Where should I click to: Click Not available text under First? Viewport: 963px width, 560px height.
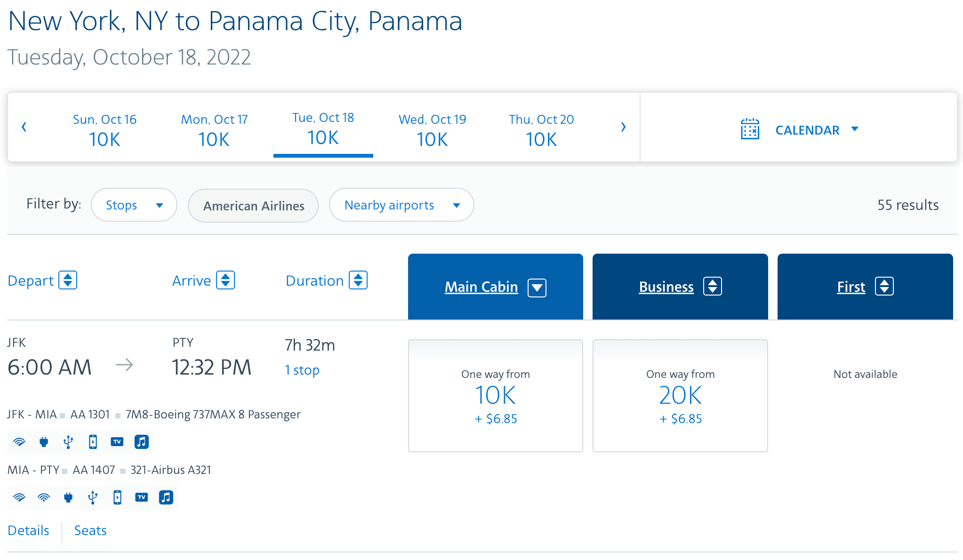(x=865, y=375)
